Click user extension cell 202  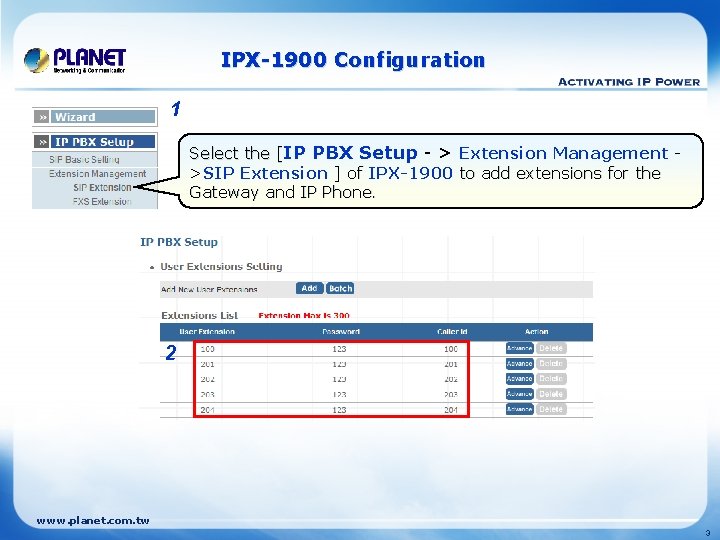pos(208,379)
